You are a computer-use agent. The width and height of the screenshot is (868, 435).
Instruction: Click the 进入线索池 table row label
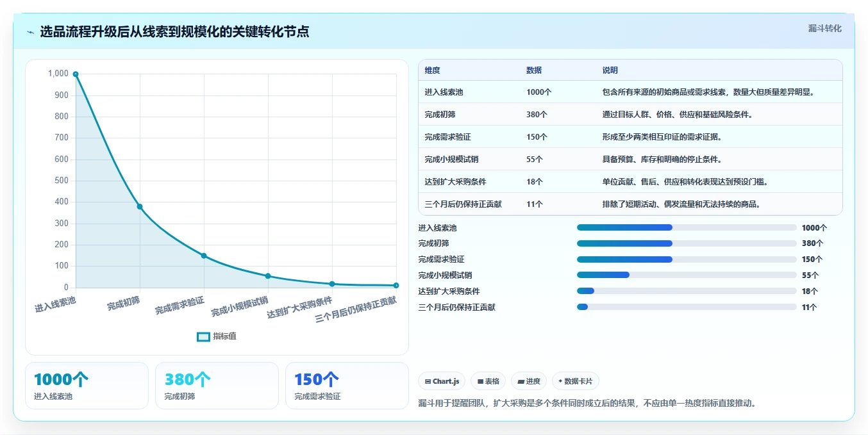click(x=444, y=92)
